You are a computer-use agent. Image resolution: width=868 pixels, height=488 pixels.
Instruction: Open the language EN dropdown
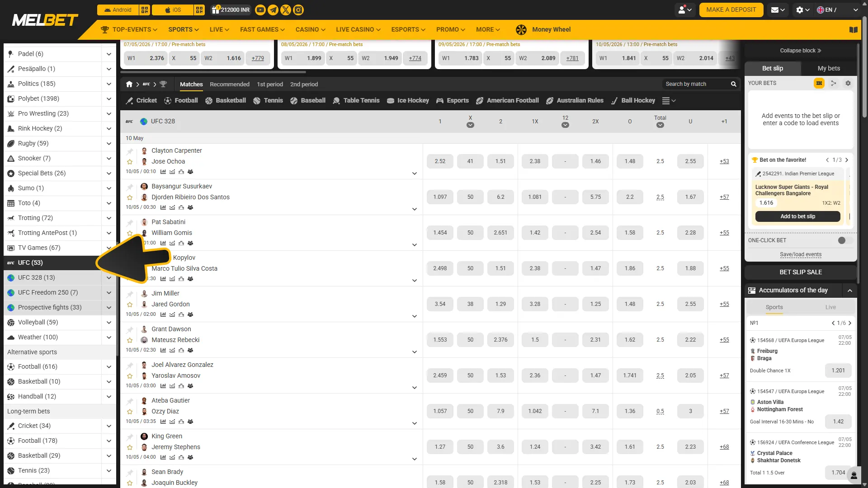coord(837,10)
